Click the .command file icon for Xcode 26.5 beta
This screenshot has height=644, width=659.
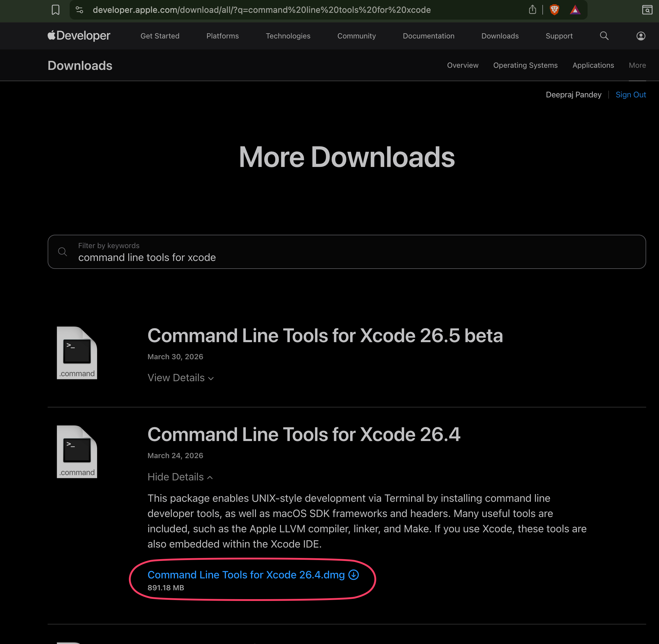click(77, 353)
